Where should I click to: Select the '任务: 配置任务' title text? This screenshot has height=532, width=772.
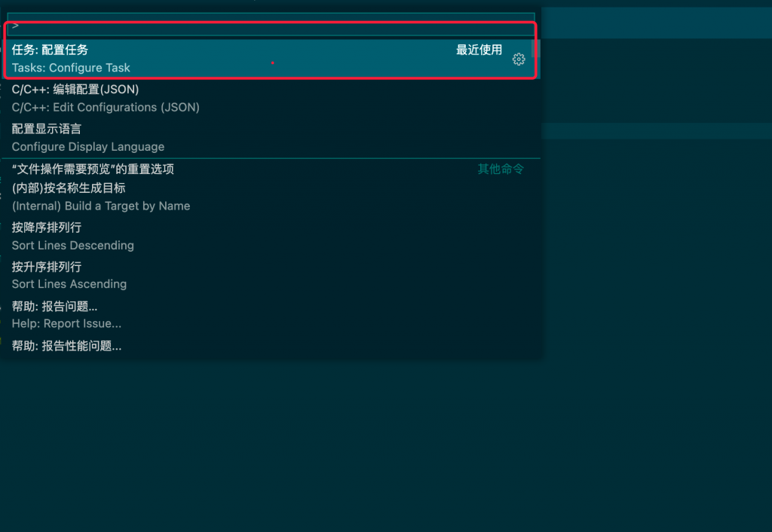click(x=50, y=50)
